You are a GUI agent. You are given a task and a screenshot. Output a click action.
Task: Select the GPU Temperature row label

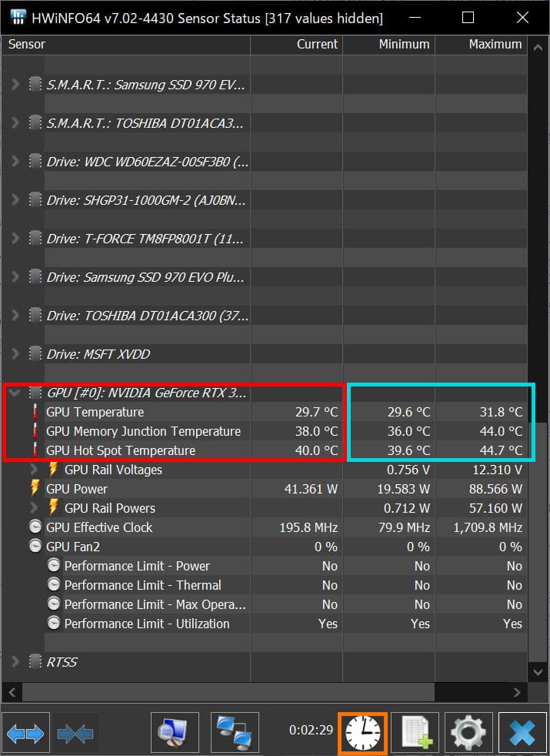coord(95,412)
